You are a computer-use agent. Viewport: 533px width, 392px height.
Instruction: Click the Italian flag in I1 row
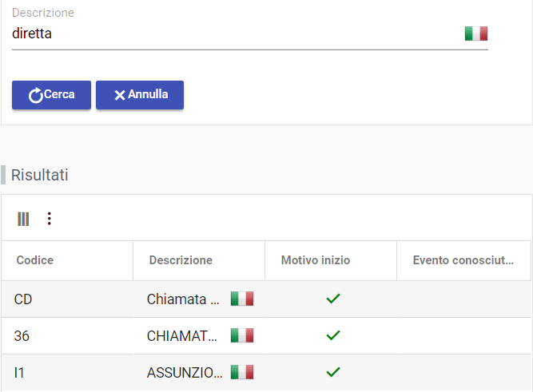(x=241, y=372)
